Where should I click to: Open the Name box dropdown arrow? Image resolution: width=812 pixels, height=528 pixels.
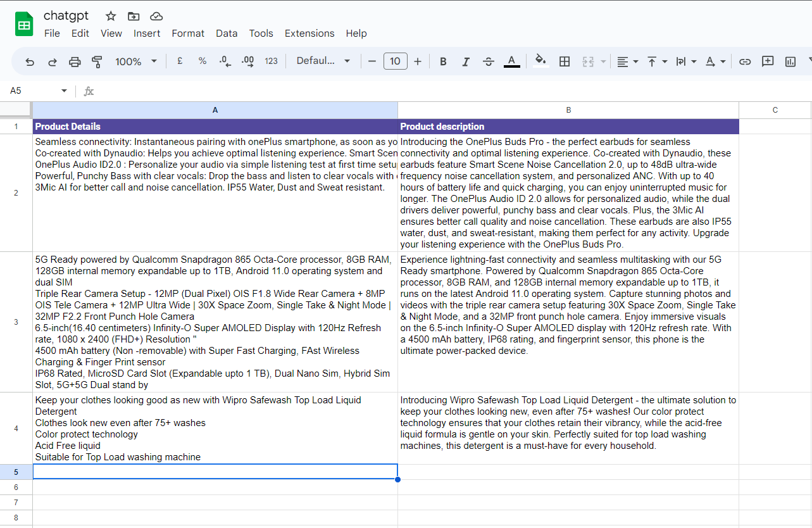coord(64,91)
